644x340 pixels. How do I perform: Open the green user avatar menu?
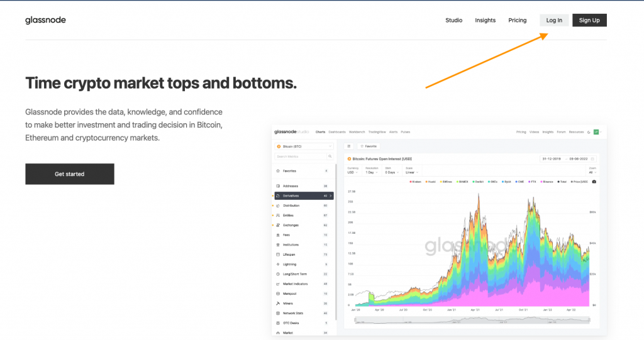pos(596,132)
